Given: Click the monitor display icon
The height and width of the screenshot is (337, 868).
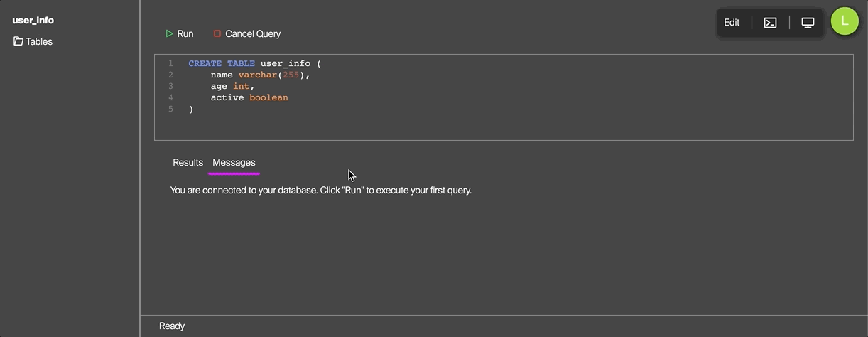Looking at the screenshot, I should point(808,23).
